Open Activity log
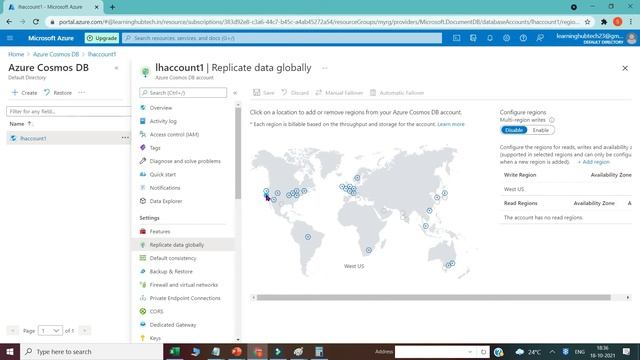This screenshot has height=360, width=640. click(x=163, y=121)
